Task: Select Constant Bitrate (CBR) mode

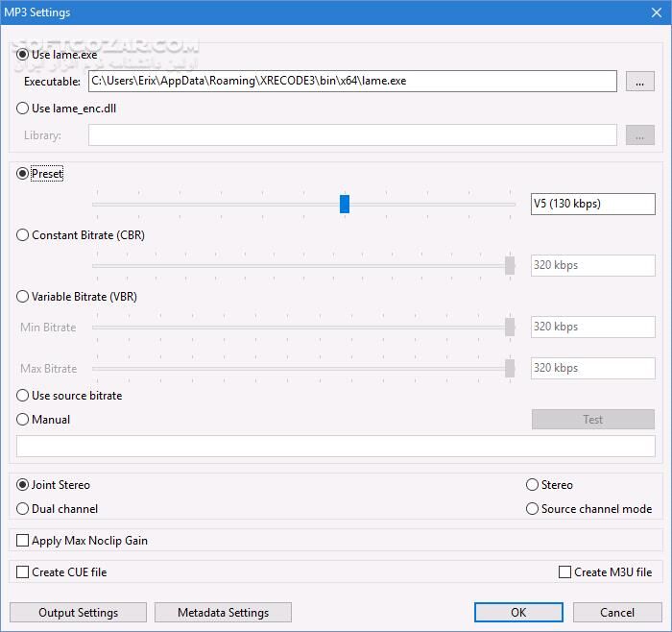Action: [23, 235]
